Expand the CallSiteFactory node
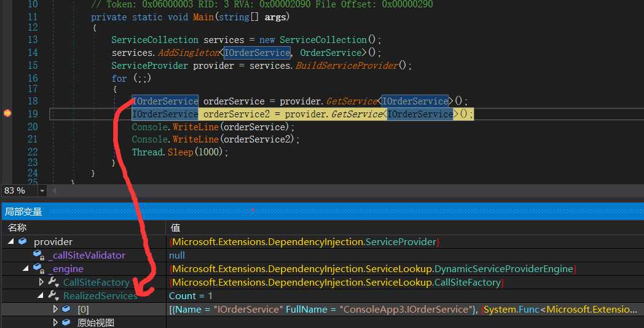This screenshot has height=328, width=644. tap(41, 282)
